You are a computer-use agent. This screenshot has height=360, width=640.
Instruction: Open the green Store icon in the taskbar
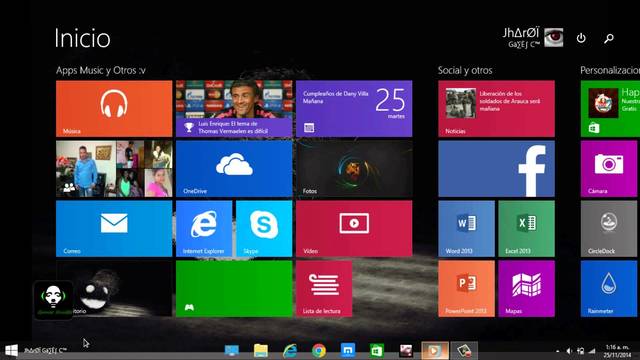coord(377,350)
